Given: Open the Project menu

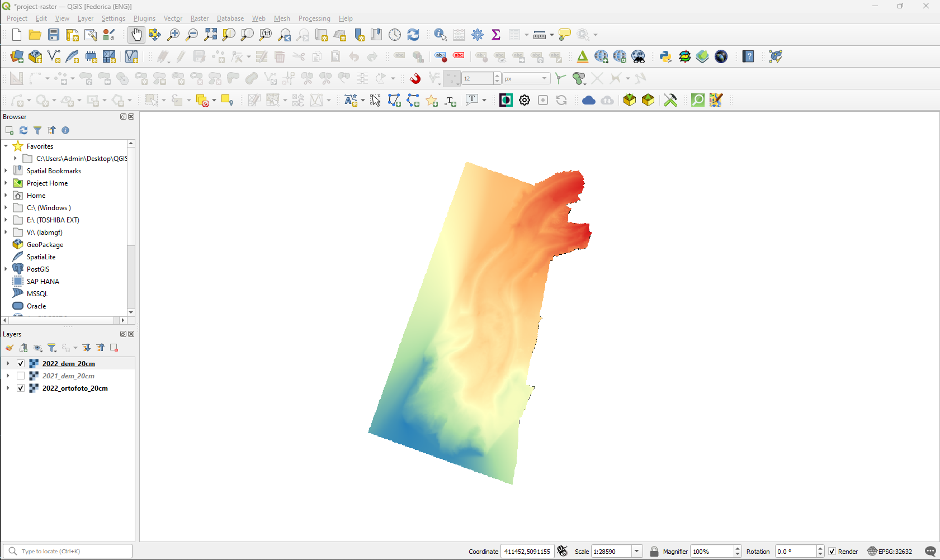Looking at the screenshot, I should click(17, 18).
